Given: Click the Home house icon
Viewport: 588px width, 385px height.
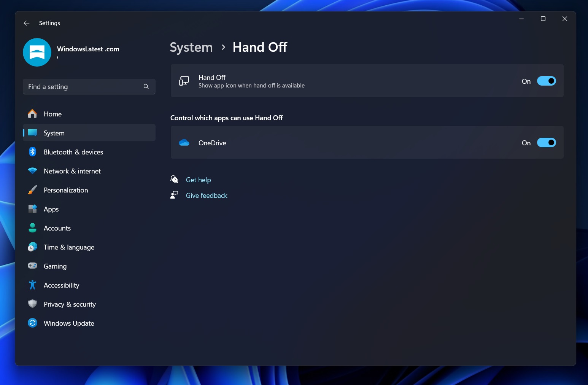Looking at the screenshot, I should [x=32, y=114].
